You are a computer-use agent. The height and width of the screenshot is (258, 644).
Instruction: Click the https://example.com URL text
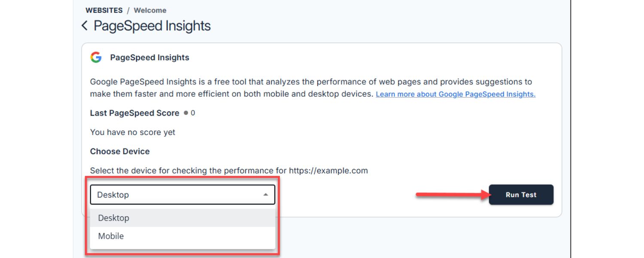(328, 171)
